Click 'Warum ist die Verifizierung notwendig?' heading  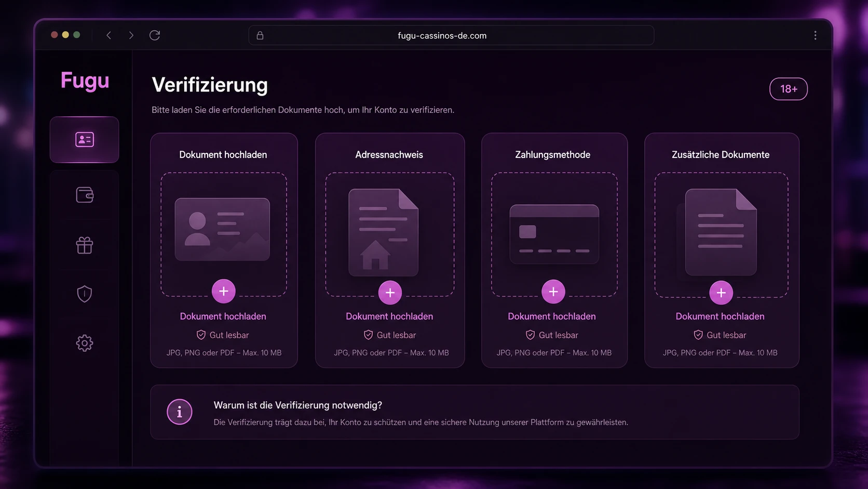click(297, 405)
